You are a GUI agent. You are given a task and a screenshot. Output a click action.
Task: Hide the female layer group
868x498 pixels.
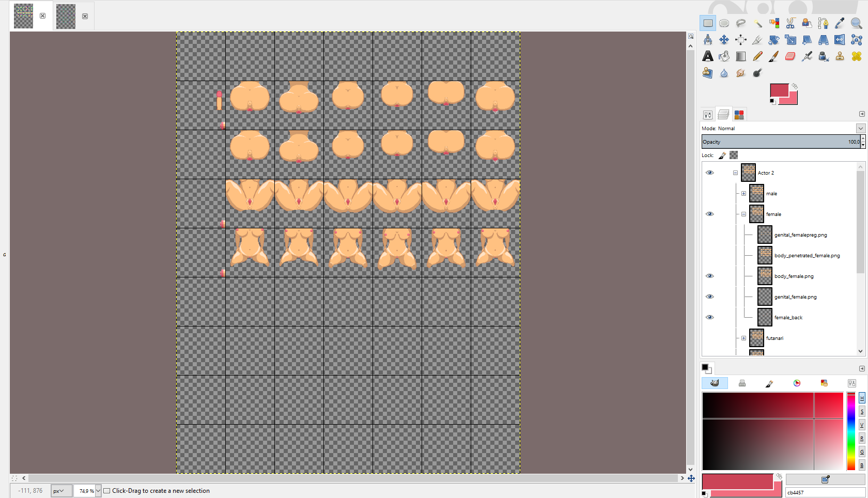tap(709, 214)
